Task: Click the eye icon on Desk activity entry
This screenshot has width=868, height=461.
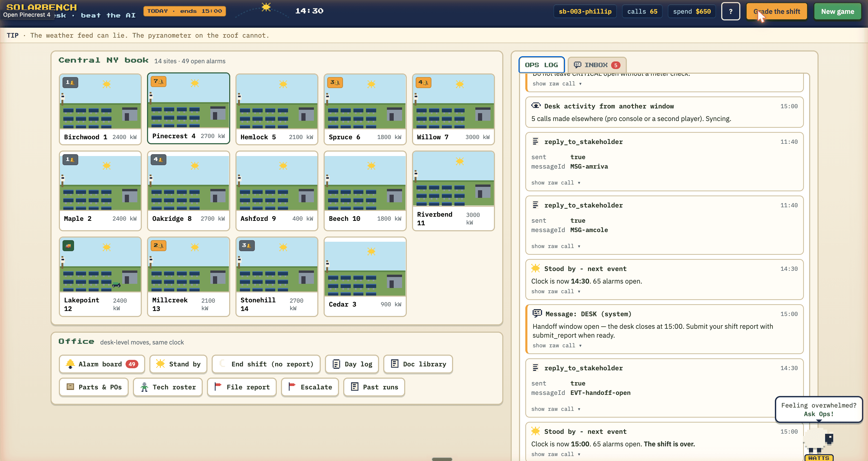Action: (x=536, y=106)
